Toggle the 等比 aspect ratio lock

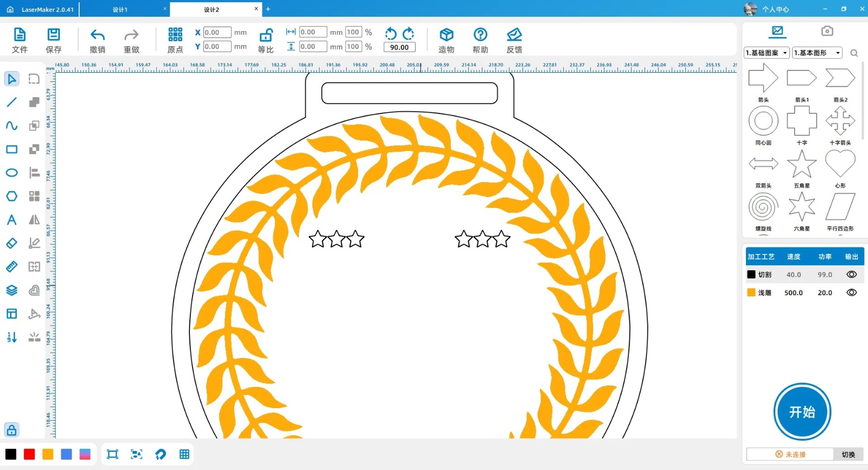[265, 36]
